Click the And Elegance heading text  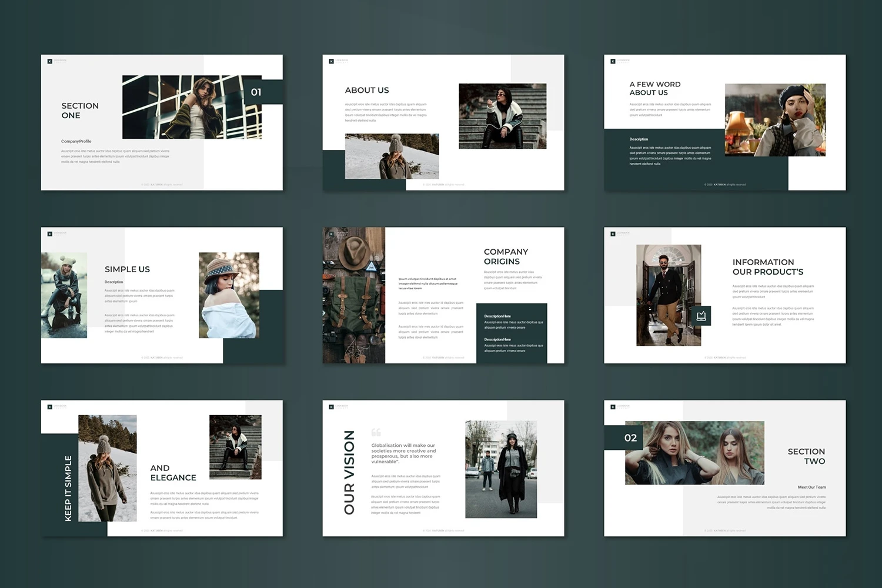(173, 473)
